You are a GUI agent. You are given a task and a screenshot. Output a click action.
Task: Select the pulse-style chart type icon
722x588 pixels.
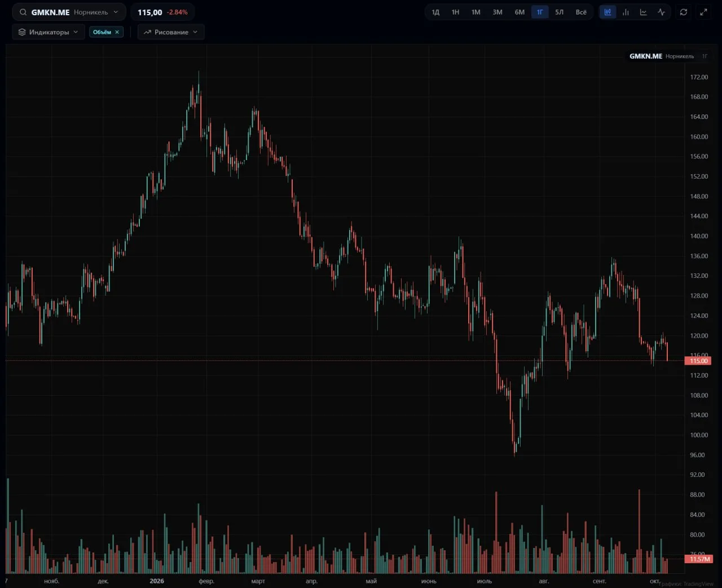[661, 12]
